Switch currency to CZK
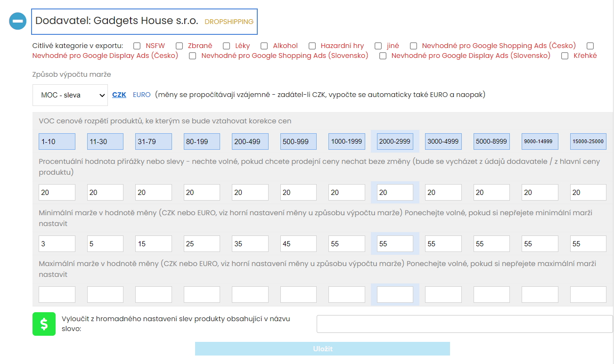The image size is (614, 364). coord(119,95)
